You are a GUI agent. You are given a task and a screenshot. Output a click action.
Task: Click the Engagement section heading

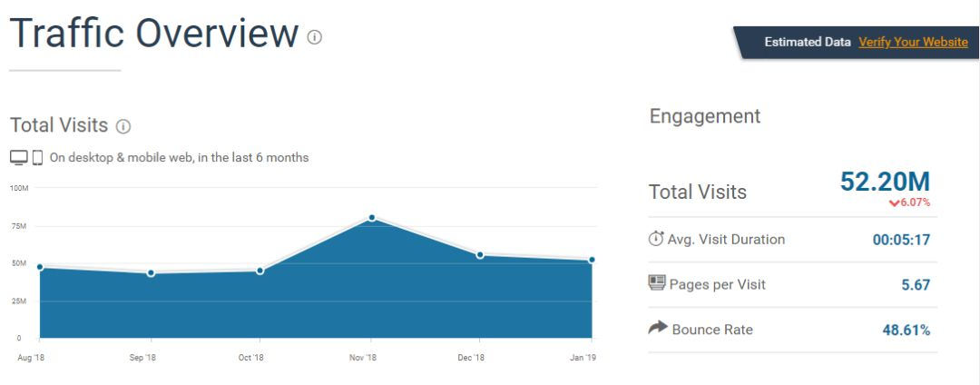point(705,116)
